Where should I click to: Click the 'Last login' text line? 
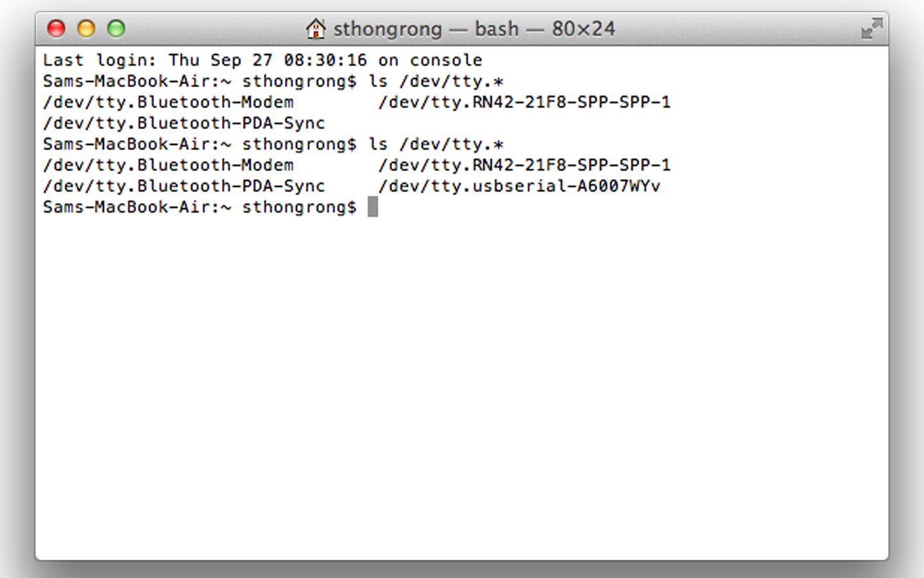tap(262, 60)
